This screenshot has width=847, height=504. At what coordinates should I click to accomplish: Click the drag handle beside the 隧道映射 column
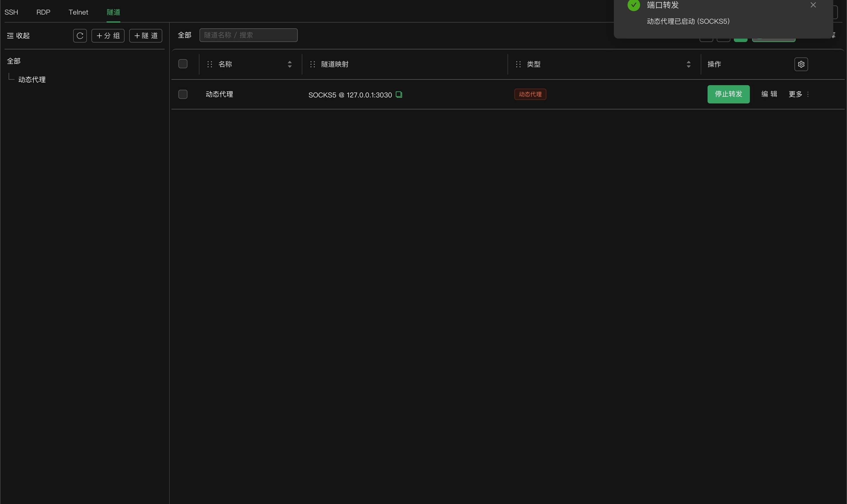[x=313, y=64]
